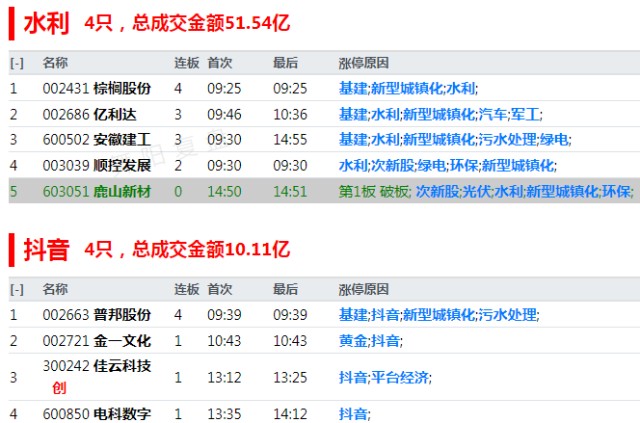Click 第1板 破板 label in 鹿山新材 row
Screen dimensions: 640x423
coord(374,191)
